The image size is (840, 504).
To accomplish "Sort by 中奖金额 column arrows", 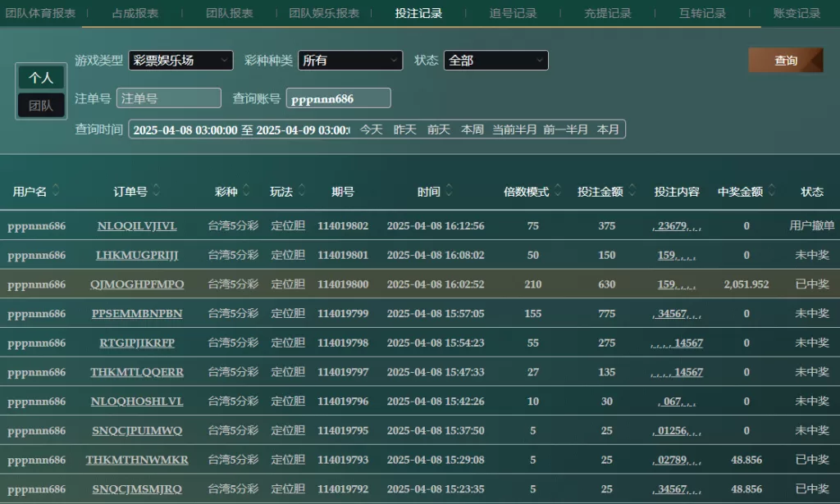I will click(772, 191).
